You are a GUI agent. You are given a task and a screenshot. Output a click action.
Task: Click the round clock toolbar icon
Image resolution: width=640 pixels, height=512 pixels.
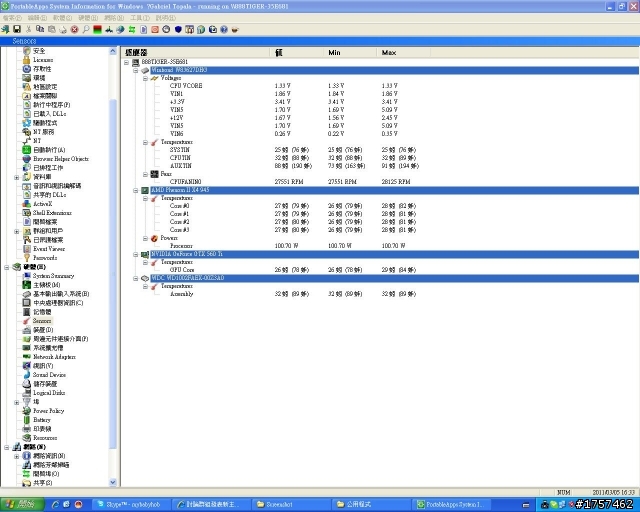pos(166,29)
